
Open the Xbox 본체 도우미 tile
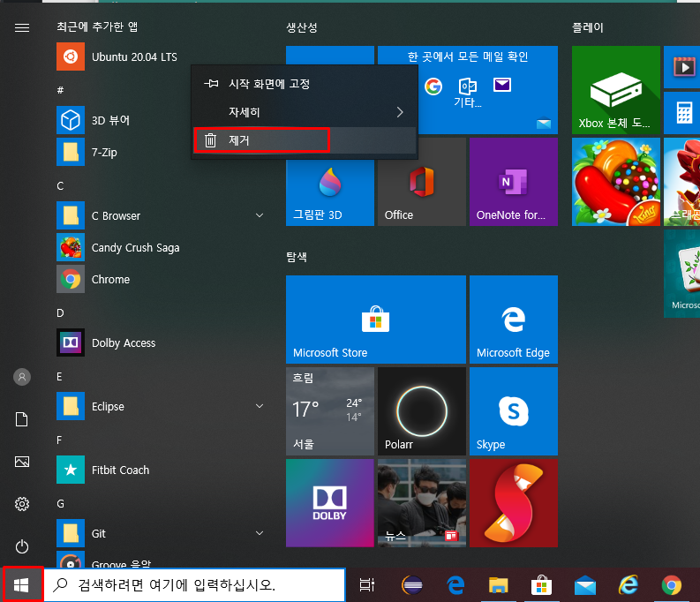click(615, 90)
